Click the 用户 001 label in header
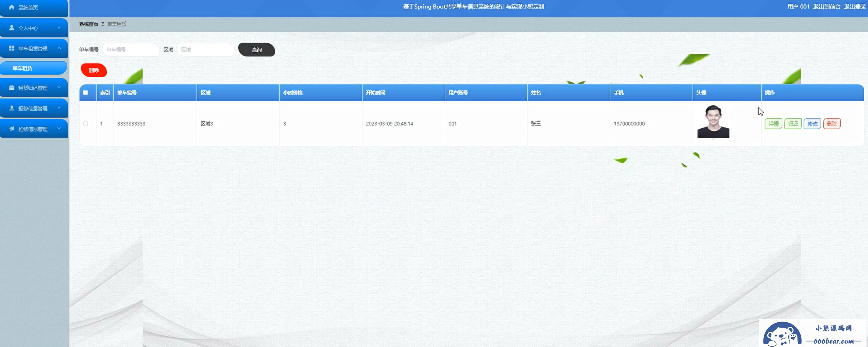 [798, 6]
